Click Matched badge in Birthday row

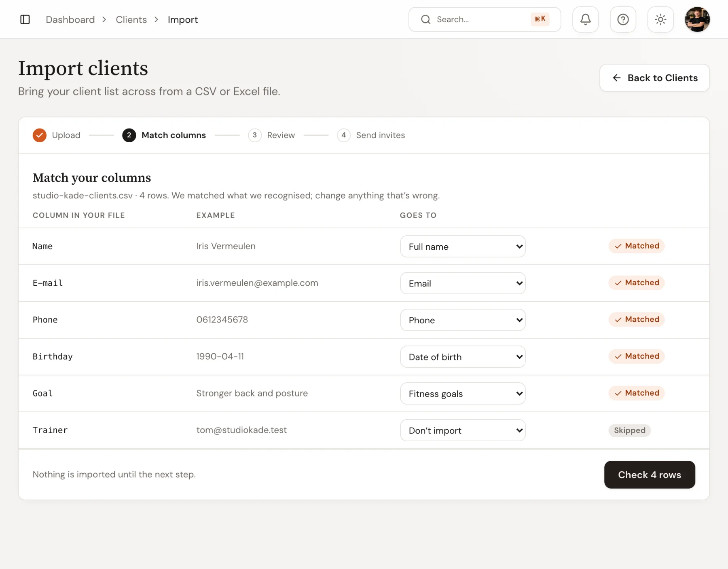point(637,356)
